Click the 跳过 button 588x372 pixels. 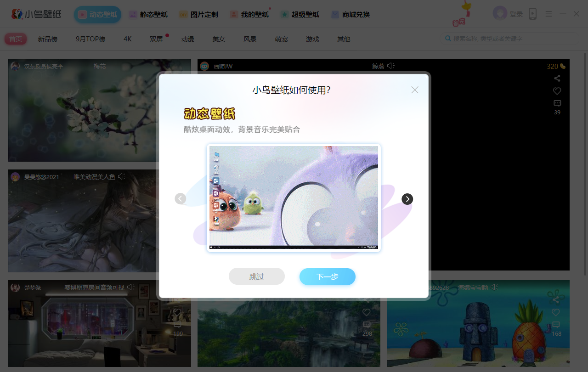257,276
